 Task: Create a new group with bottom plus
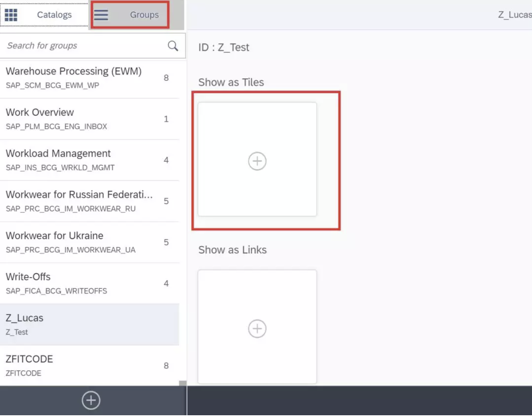pyautogui.click(x=91, y=400)
